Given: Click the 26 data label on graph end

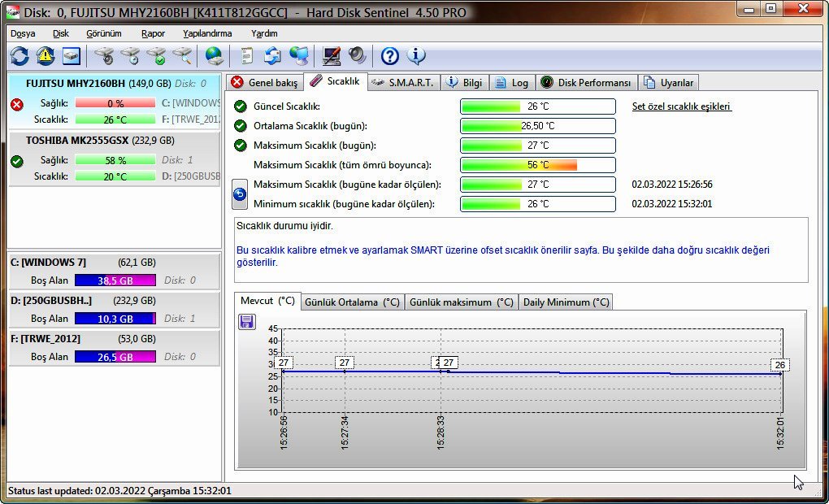Looking at the screenshot, I should [780, 365].
